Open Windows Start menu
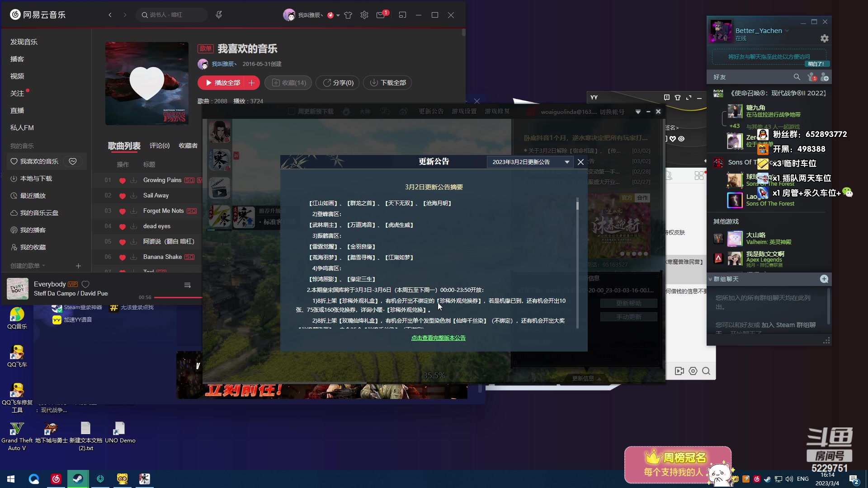 pyautogui.click(x=11, y=479)
